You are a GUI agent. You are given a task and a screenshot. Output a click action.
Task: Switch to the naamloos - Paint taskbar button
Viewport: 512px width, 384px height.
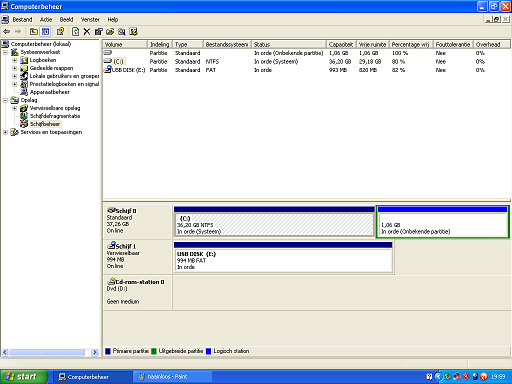pyautogui.click(x=173, y=377)
